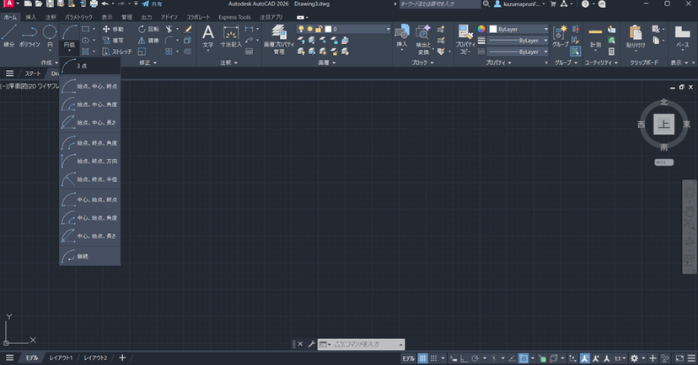698x365 pixels.
Task: Switch to the Express Tools ribbon tab
Action: point(234,17)
